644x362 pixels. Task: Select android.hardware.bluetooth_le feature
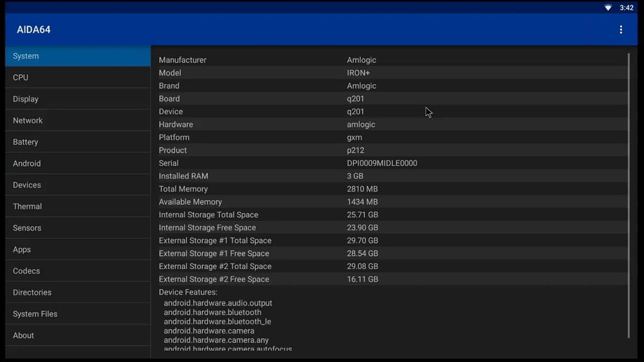click(x=217, y=321)
